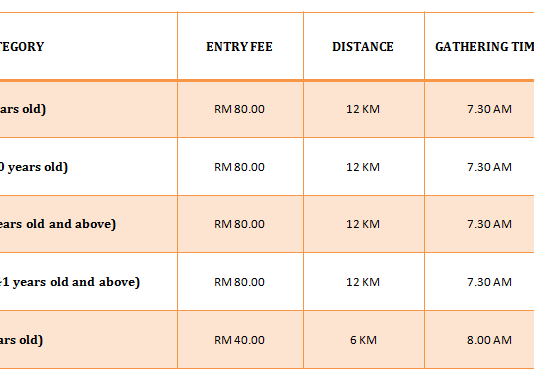534x380 pixels.
Task: Select the GATHERING TIME header cell
Action: 480,46
